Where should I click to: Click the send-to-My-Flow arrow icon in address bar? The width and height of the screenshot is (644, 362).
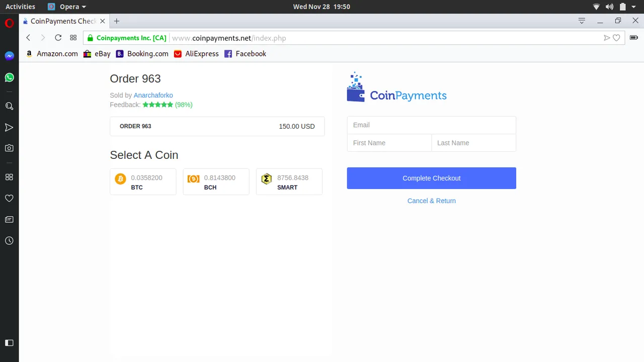(607, 38)
